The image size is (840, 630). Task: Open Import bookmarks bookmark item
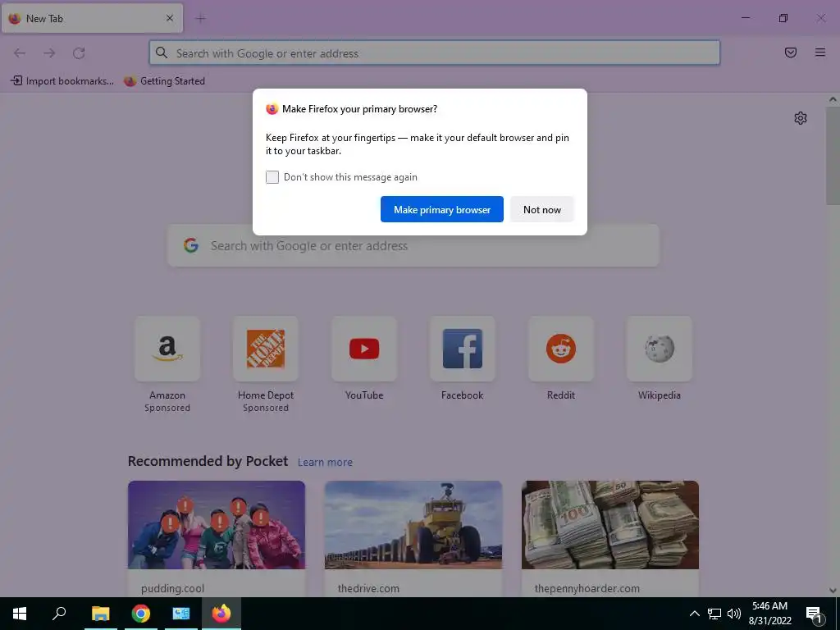pos(62,81)
